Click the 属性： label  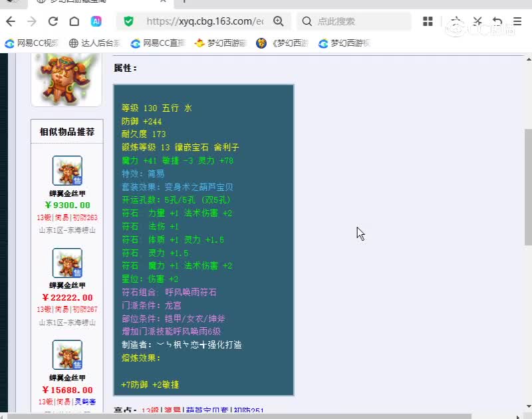pos(125,68)
